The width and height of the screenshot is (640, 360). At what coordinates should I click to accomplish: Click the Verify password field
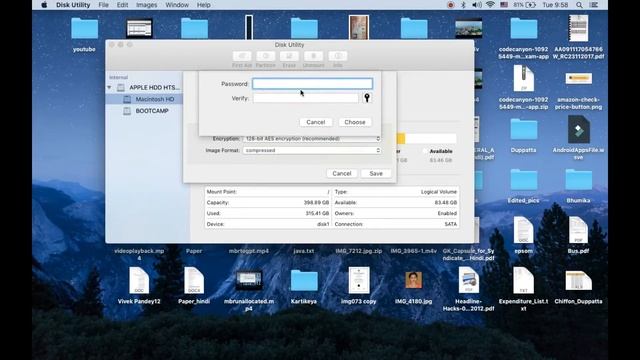click(x=305, y=98)
